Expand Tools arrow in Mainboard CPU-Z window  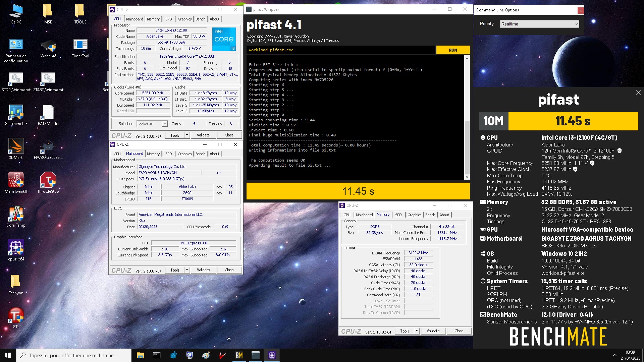click(x=187, y=270)
